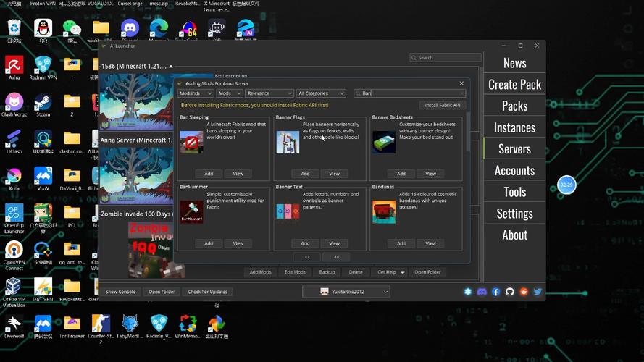Viewport: 644px width, 362px height.
Task: Click the mod search field containing Ban
Action: coord(409,93)
